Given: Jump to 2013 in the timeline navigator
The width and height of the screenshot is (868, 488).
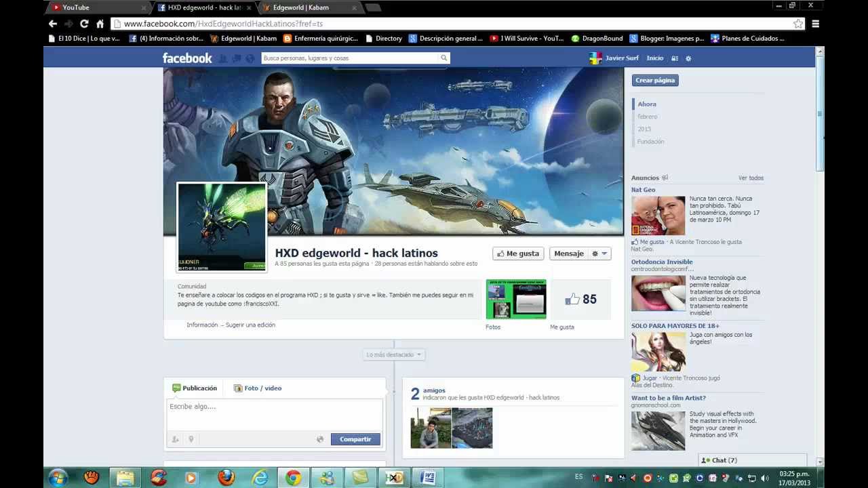Looking at the screenshot, I should pos(644,129).
